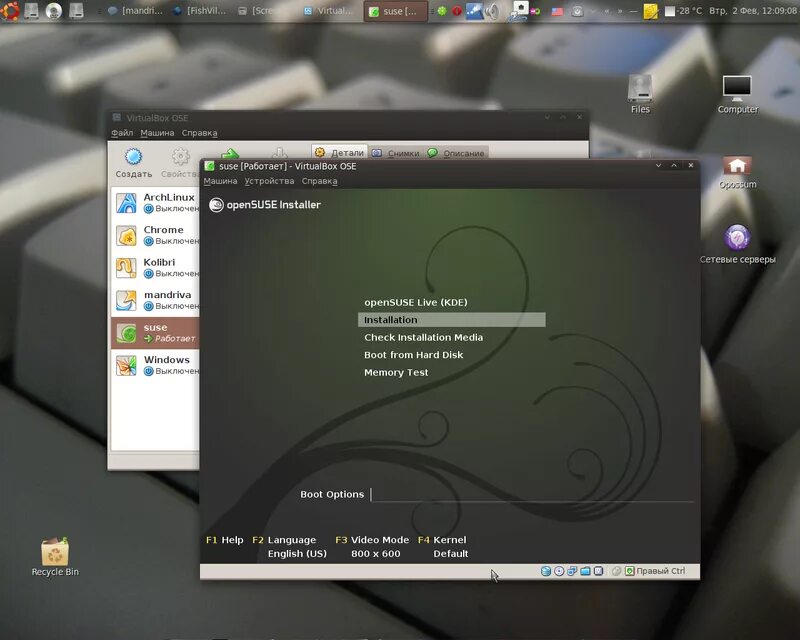Switch to the Снимки tab
800x640 pixels.
(396, 153)
